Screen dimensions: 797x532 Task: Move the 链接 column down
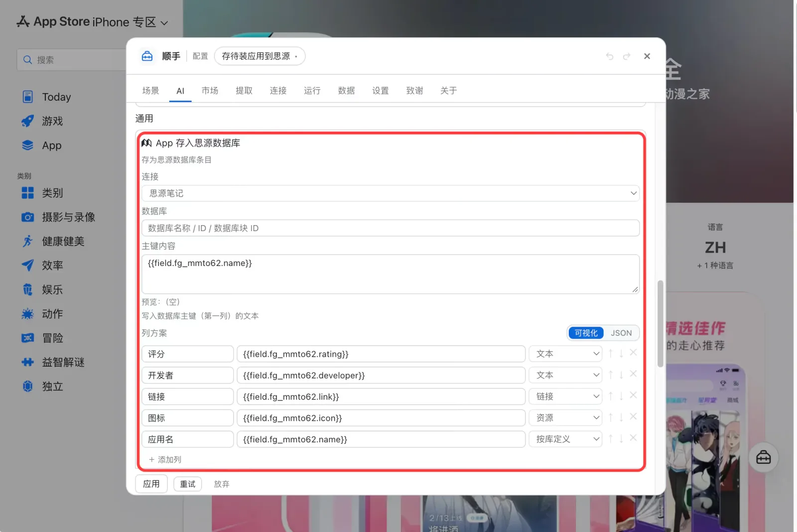[x=621, y=396]
